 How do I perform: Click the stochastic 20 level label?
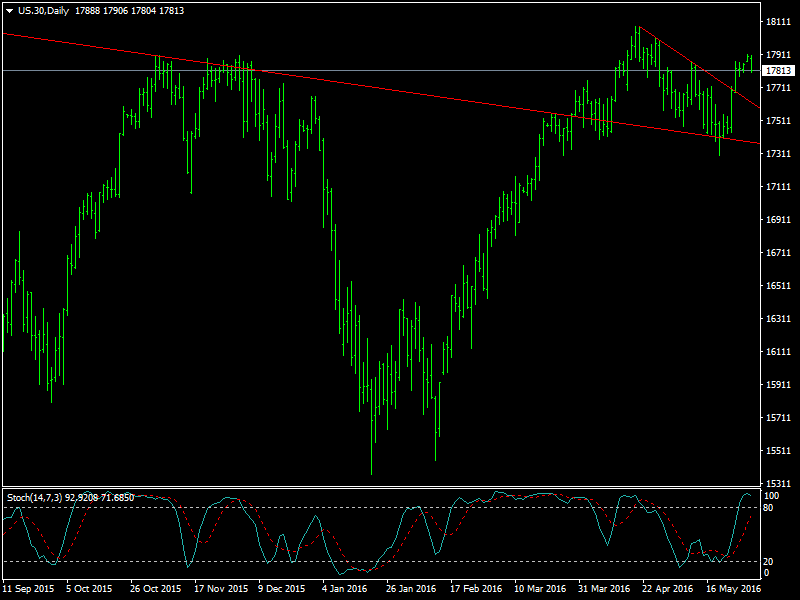click(x=769, y=561)
